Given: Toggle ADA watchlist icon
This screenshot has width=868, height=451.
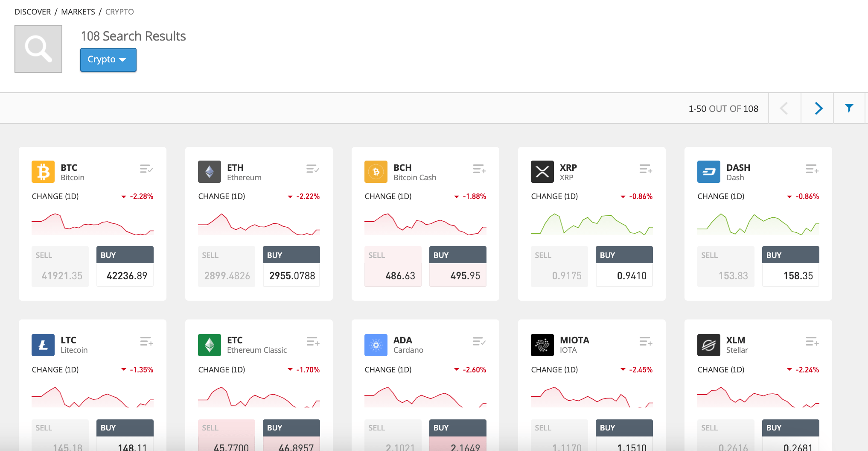Looking at the screenshot, I should [x=479, y=342].
